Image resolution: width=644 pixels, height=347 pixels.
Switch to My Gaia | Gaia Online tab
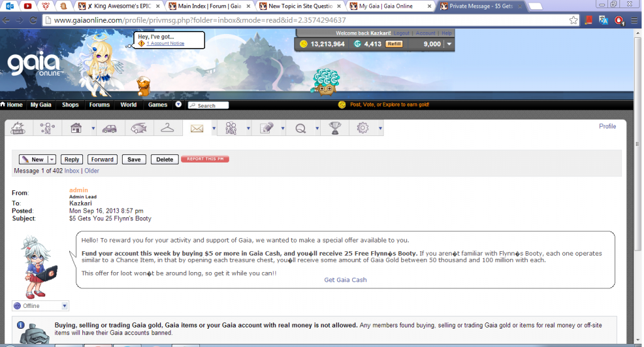(390, 6)
